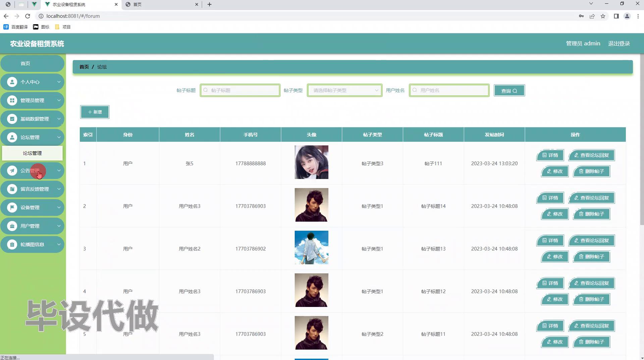The width and height of the screenshot is (644, 360).
Task: Click the share page icon in address bar
Action: coord(592,16)
